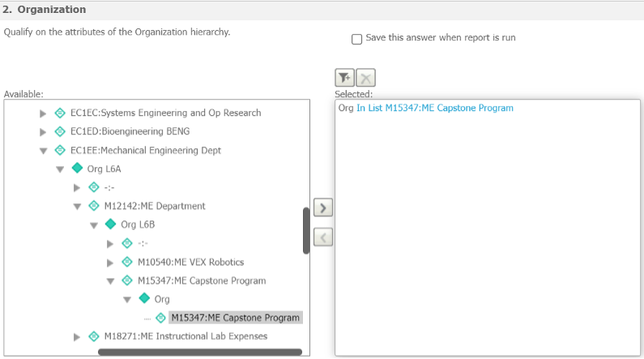The width and height of the screenshot is (644, 359).
Task: Click the EC1ED:Bioengineering element icon
Action: pos(60,131)
